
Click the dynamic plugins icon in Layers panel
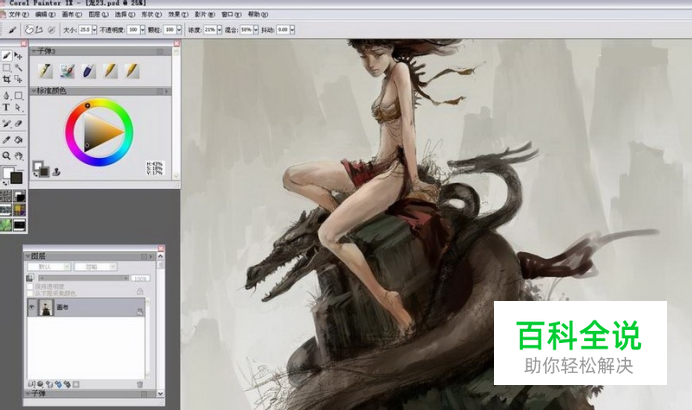click(40, 384)
